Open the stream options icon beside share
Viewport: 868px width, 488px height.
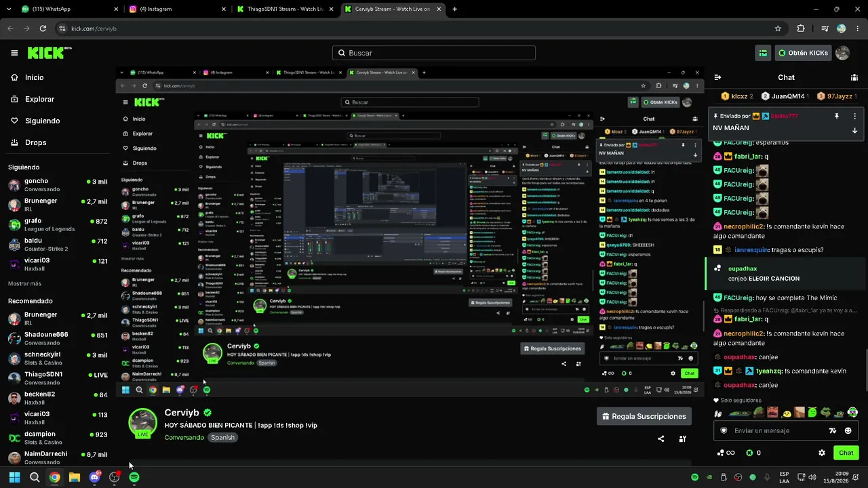pos(682,439)
